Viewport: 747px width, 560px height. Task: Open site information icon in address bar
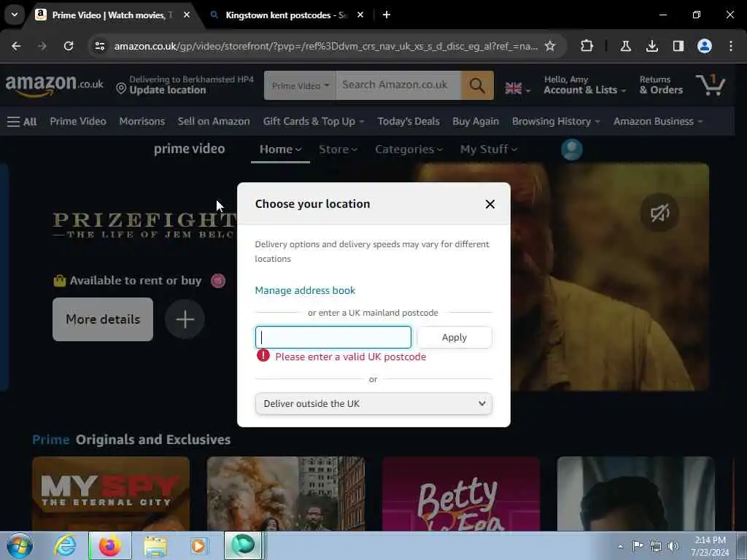pos(99,46)
